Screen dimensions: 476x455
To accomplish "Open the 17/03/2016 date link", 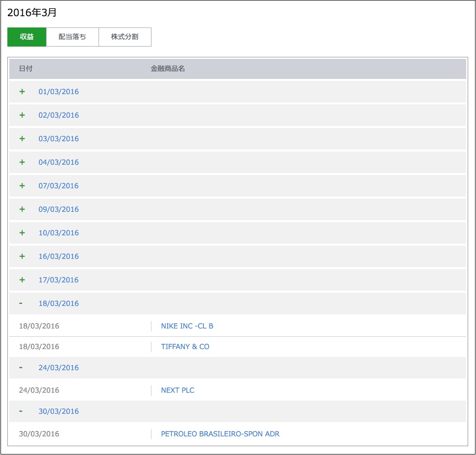I will [59, 280].
